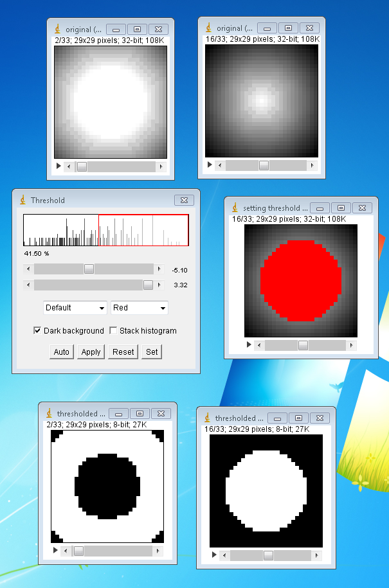Open the Default threshold method dropdown
Screen dimensions: 389x588
[75, 308]
